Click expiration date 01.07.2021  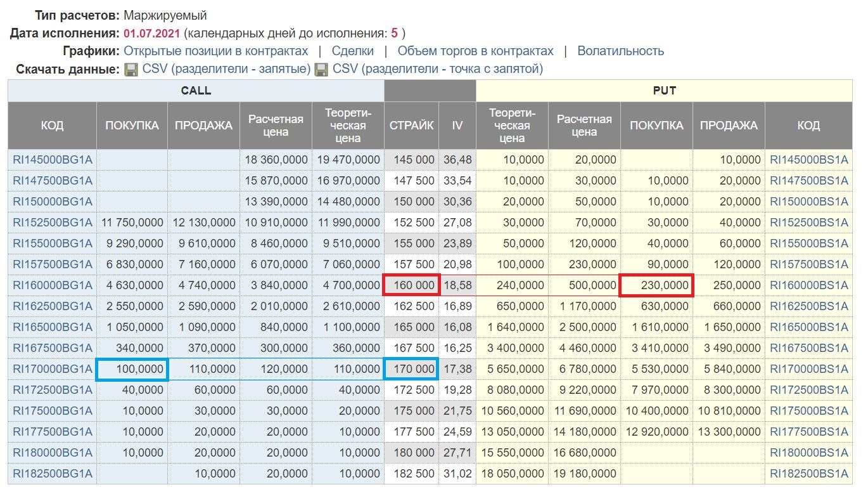tap(152, 33)
